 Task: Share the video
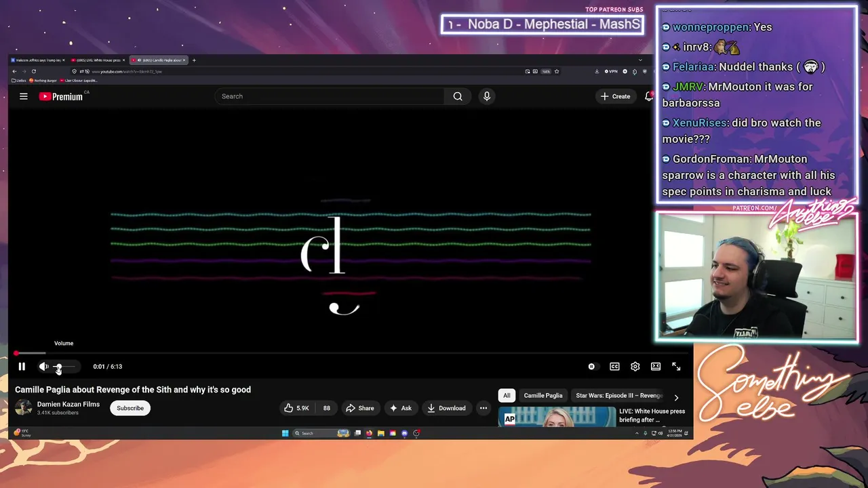tap(359, 408)
